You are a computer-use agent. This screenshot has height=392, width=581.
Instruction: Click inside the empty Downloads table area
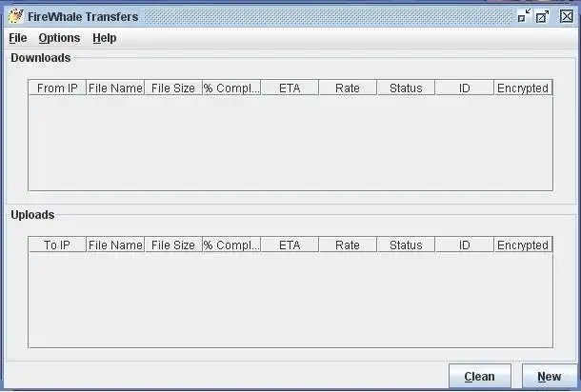pyautogui.click(x=290, y=143)
